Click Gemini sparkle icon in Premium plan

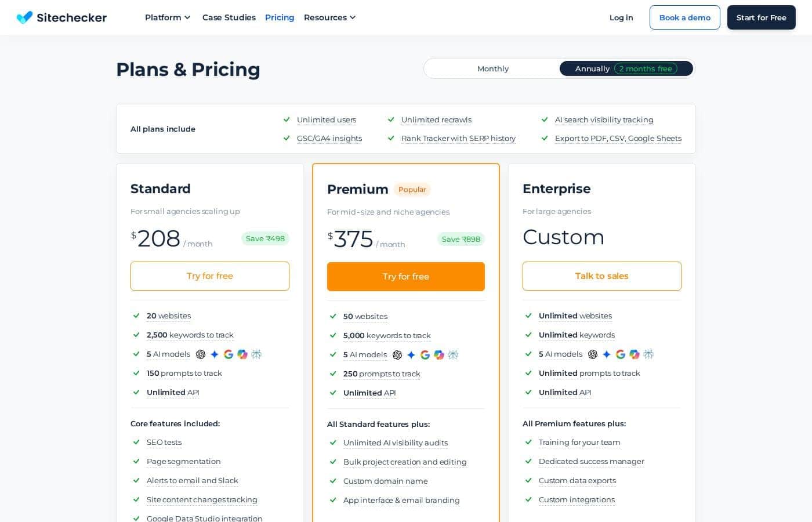[x=411, y=355]
